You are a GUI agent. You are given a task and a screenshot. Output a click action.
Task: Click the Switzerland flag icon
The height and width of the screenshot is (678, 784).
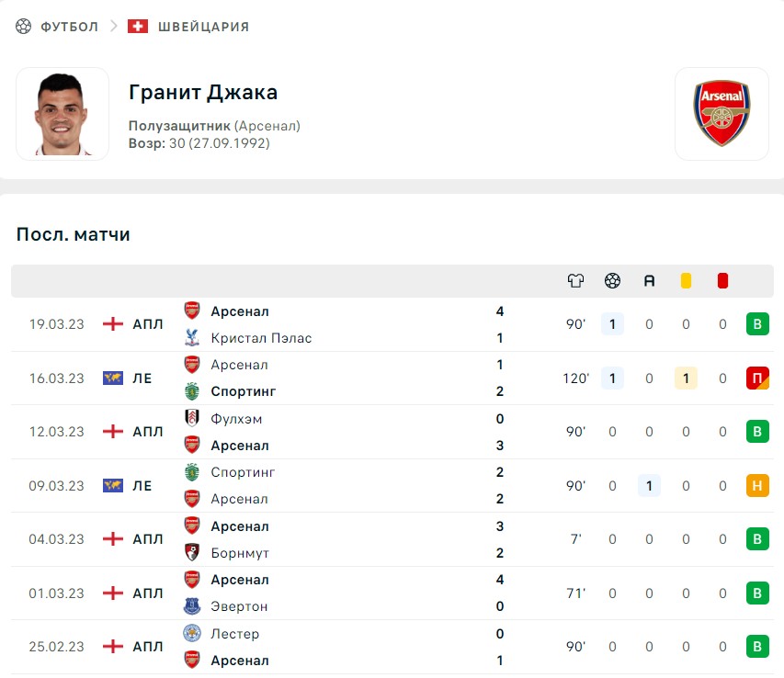click(138, 27)
